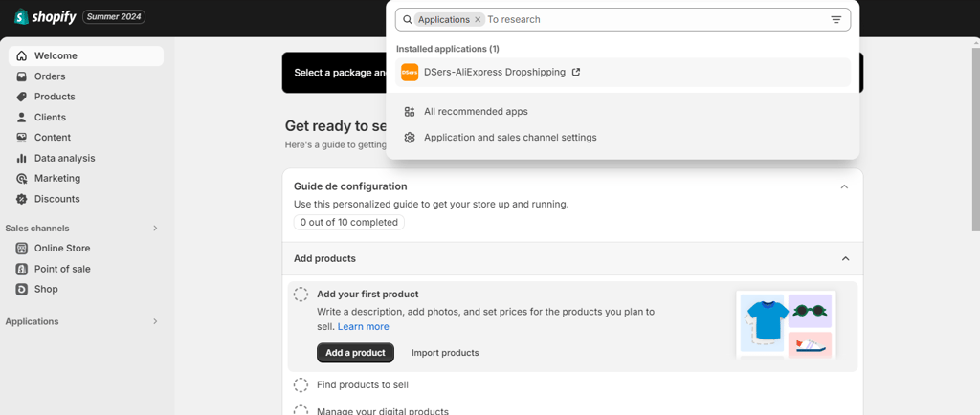This screenshot has height=415, width=980.
Task: Click the Welcome home icon
Action: coord(22,55)
